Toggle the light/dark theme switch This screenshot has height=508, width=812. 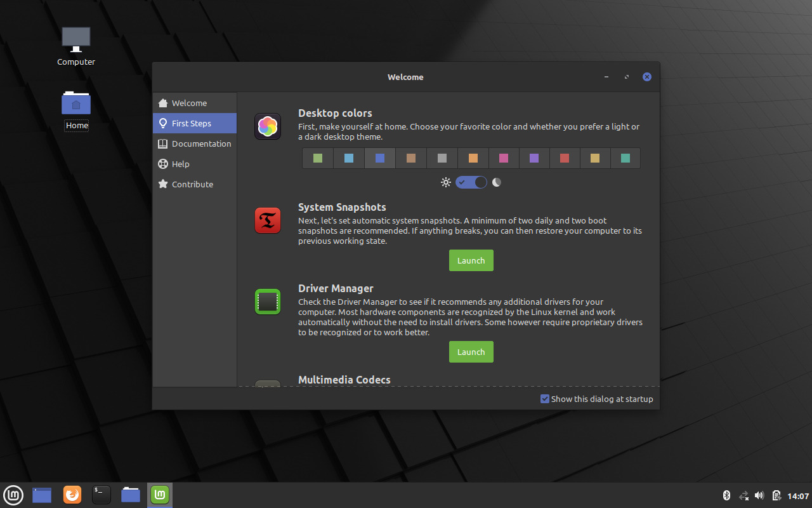point(471,182)
